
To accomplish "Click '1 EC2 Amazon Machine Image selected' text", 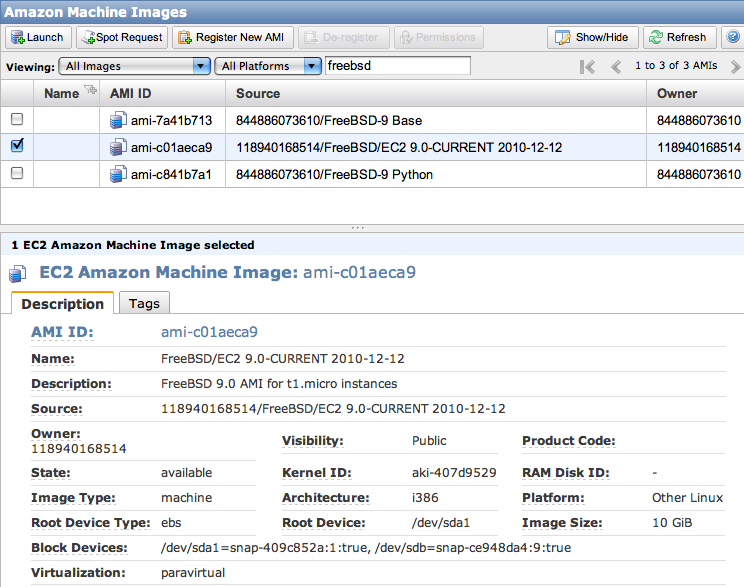I will 132,245.
